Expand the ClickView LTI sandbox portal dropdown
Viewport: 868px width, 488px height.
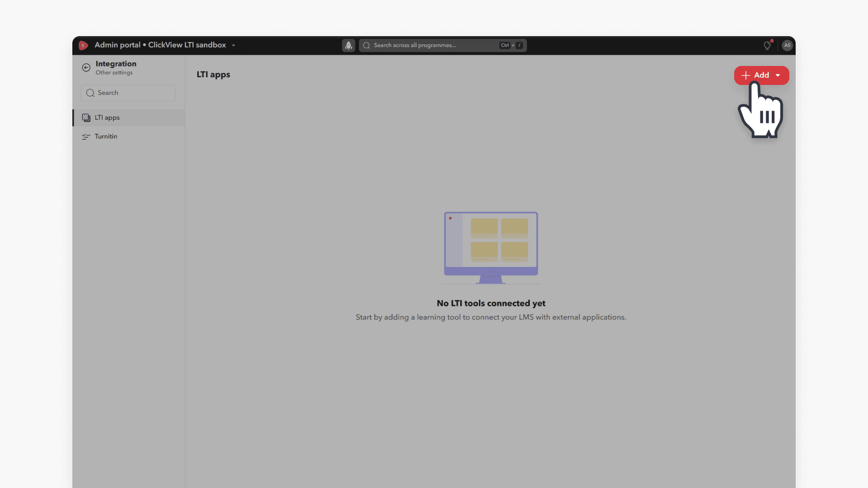[233, 45]
